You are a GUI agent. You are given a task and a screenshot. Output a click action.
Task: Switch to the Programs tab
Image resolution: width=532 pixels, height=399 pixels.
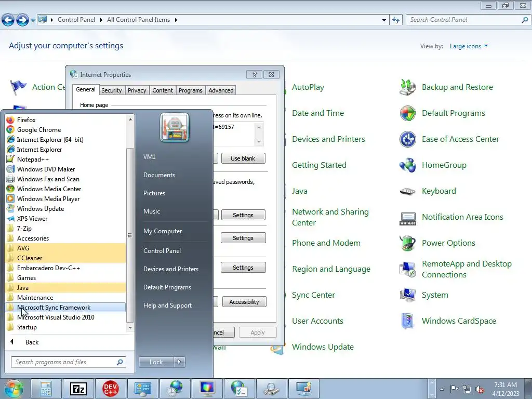click(190, 90)
